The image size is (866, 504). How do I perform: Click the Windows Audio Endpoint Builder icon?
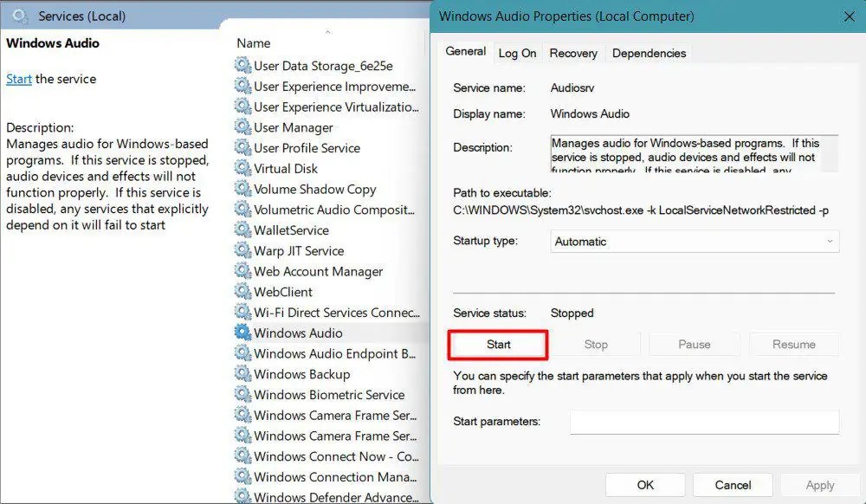pos(241,353)
